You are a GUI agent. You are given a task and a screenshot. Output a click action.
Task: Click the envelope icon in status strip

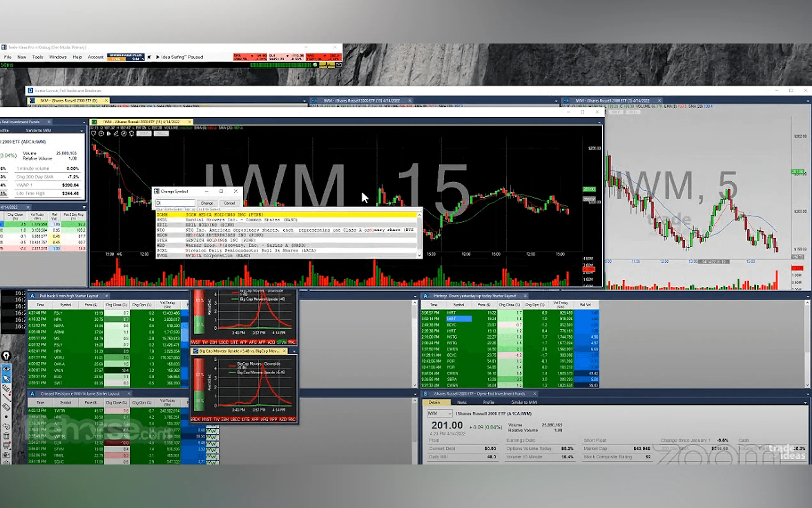click(x=339, y=65)
